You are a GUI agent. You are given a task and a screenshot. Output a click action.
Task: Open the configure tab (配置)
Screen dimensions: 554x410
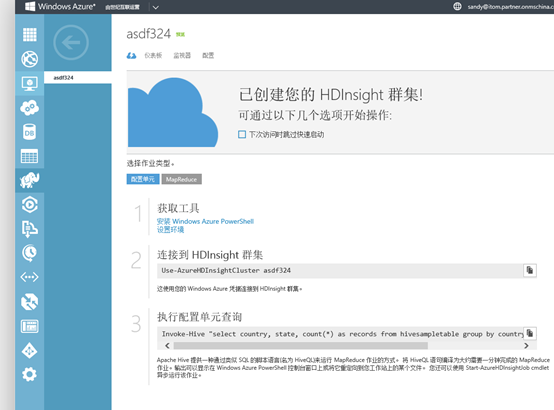pyautogui.click(x=208, y=55)
